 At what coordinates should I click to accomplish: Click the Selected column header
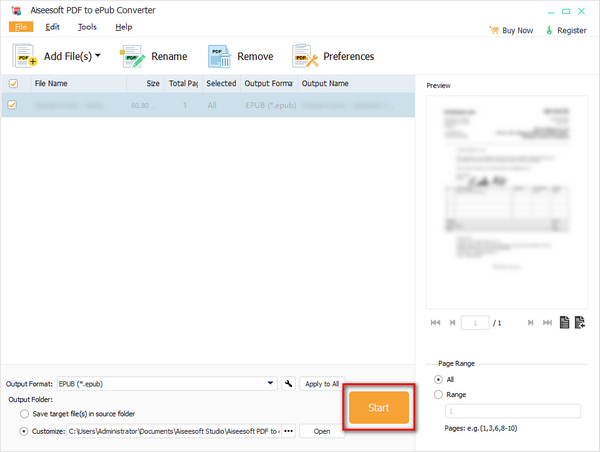(221, 83)
